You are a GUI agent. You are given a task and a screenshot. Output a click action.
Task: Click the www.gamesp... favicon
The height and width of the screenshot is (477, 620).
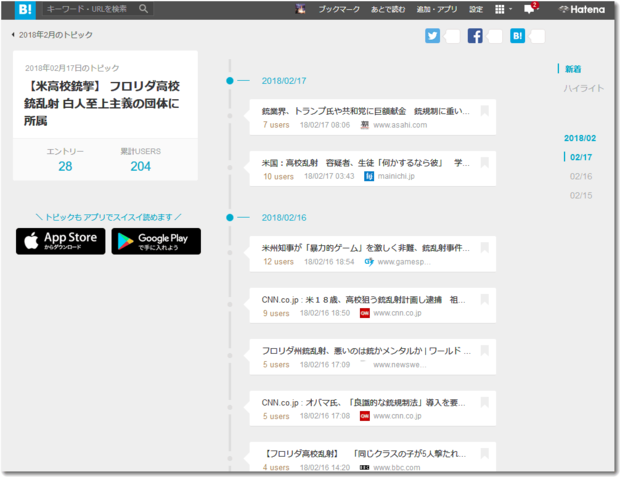[x=369, y=262]
